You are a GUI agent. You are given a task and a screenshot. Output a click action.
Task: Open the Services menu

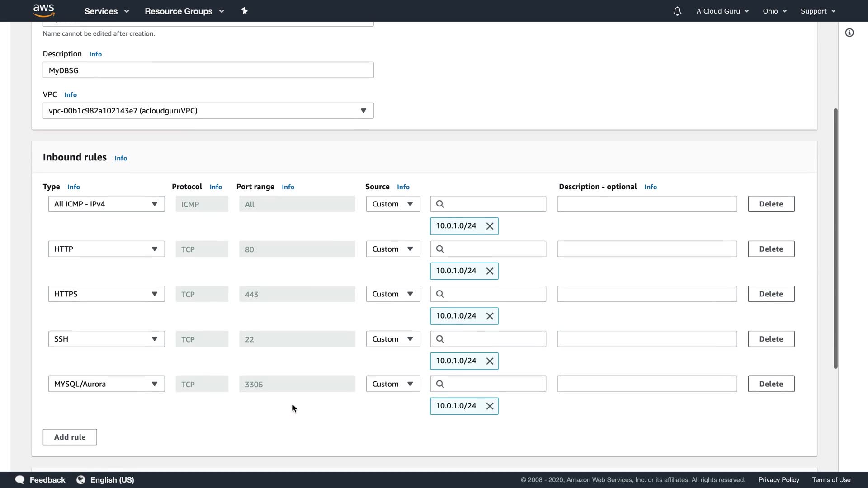[107, 11]
